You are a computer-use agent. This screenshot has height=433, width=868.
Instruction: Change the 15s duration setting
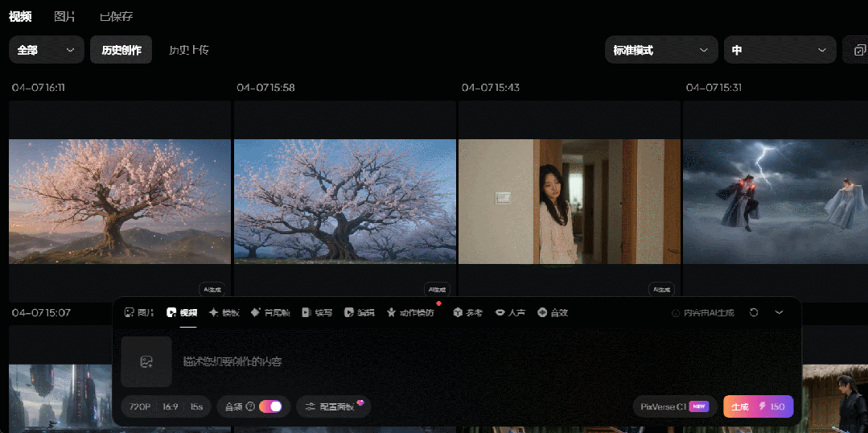196,406
